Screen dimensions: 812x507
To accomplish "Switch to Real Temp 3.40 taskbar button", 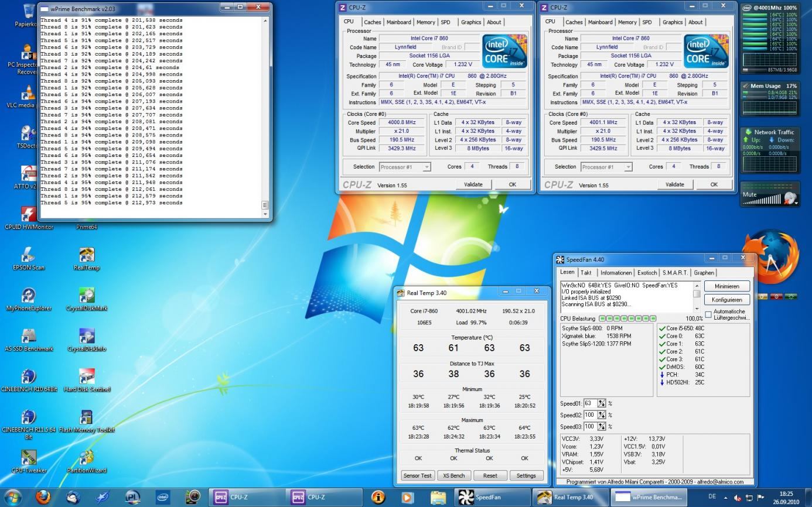I will pos(572,497).
